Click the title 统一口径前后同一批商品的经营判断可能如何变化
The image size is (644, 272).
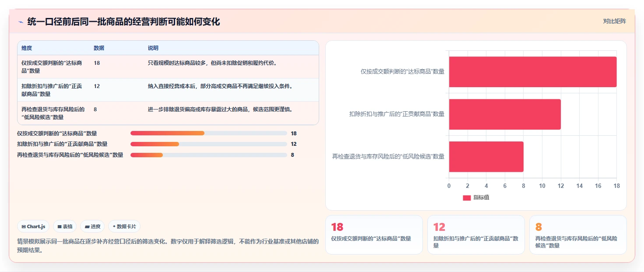click(x=123, y=21)
